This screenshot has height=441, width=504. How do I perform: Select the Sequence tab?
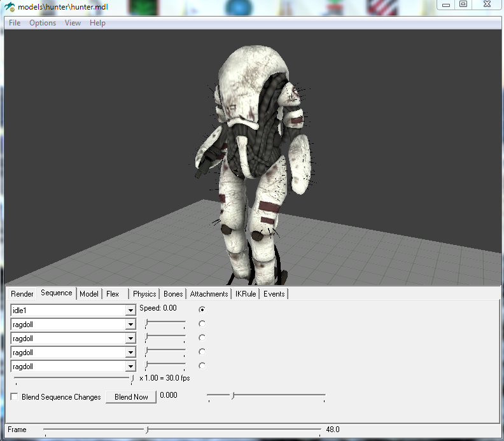tap(56, 293)
